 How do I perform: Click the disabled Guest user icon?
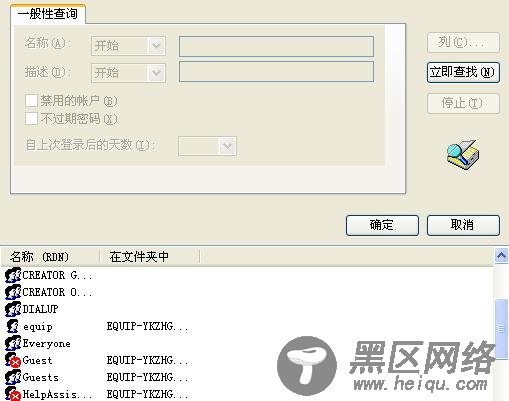point(13,360)
